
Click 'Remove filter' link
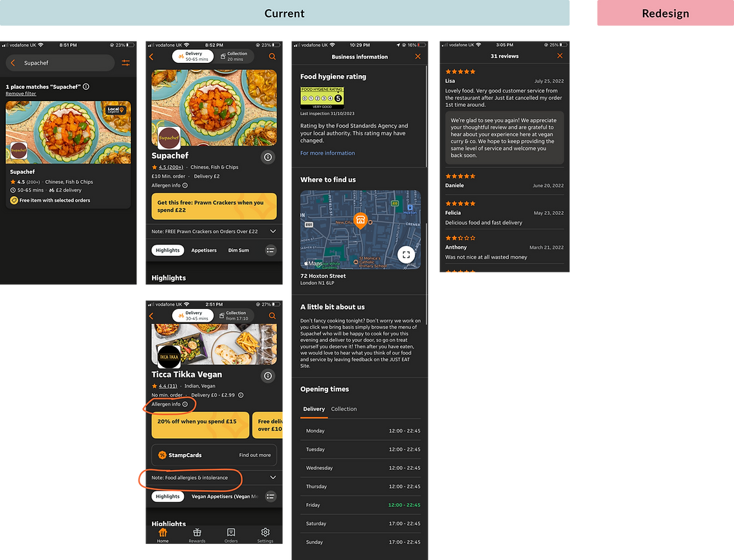21,94
